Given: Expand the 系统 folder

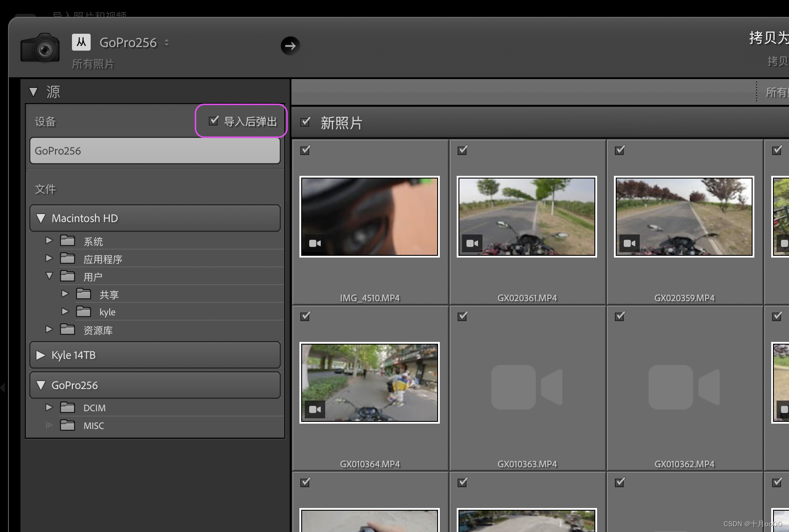Looking at the screenshot, I should [49, 240].
